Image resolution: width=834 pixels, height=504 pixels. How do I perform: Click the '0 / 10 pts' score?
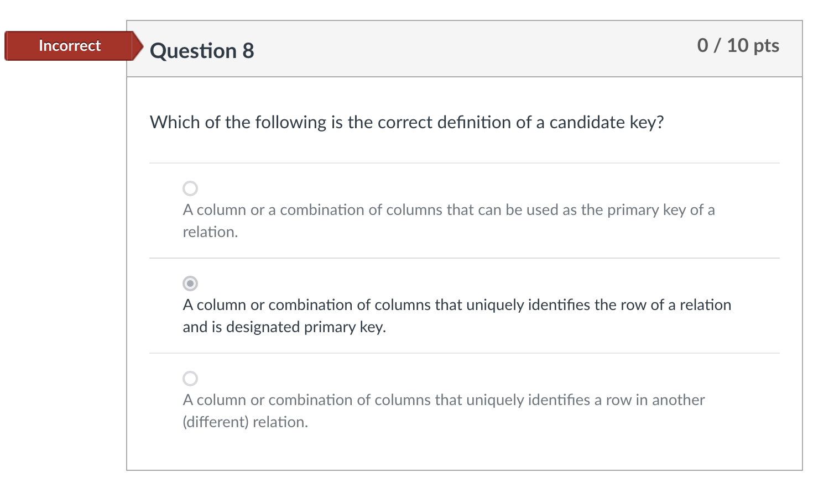point(738,45)
